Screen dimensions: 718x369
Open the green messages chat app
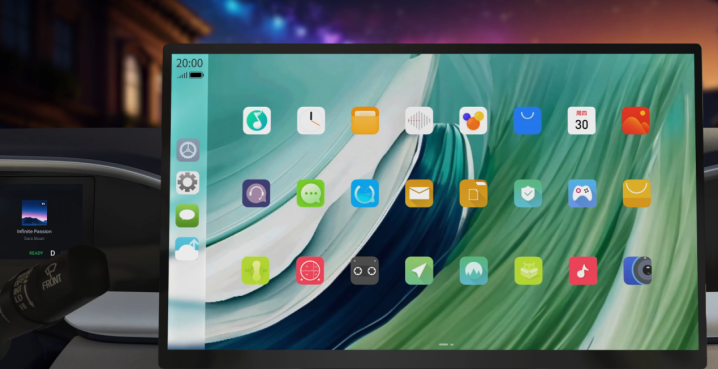(x=310, y=193)
